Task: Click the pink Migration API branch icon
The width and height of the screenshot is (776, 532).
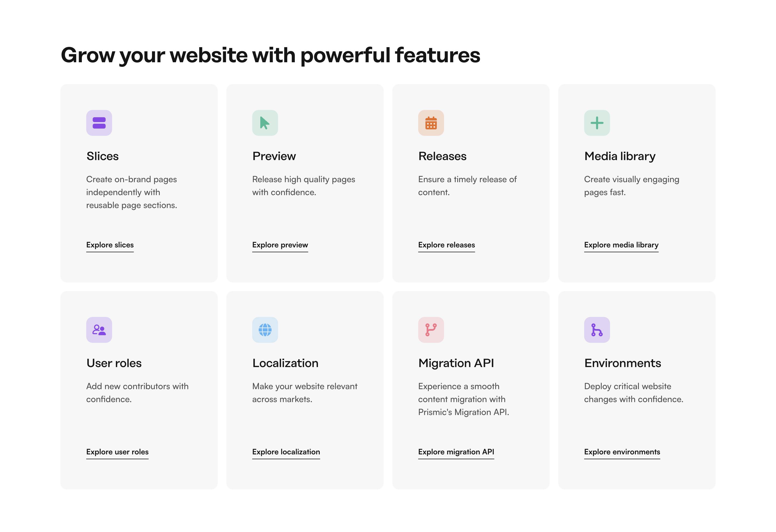Action: point(431,330)
